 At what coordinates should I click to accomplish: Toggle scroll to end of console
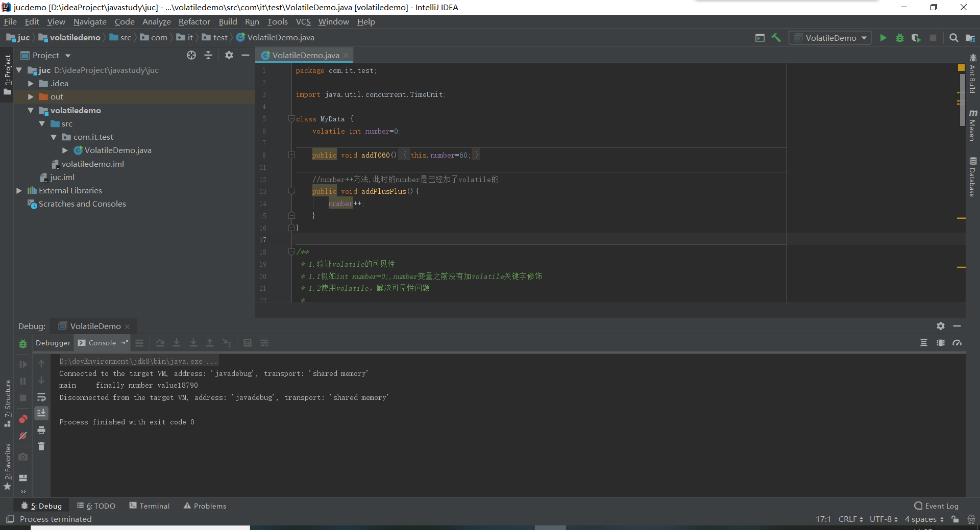click(x=41, y=413)
